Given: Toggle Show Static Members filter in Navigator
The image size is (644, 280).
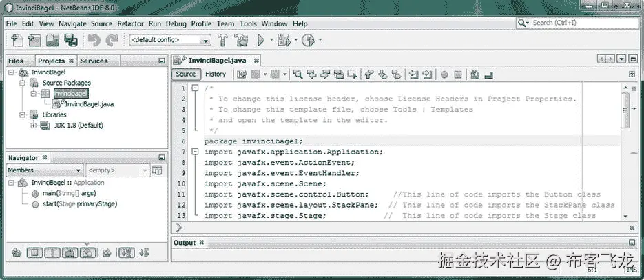Looking at the screenshot, I should 52,253.
